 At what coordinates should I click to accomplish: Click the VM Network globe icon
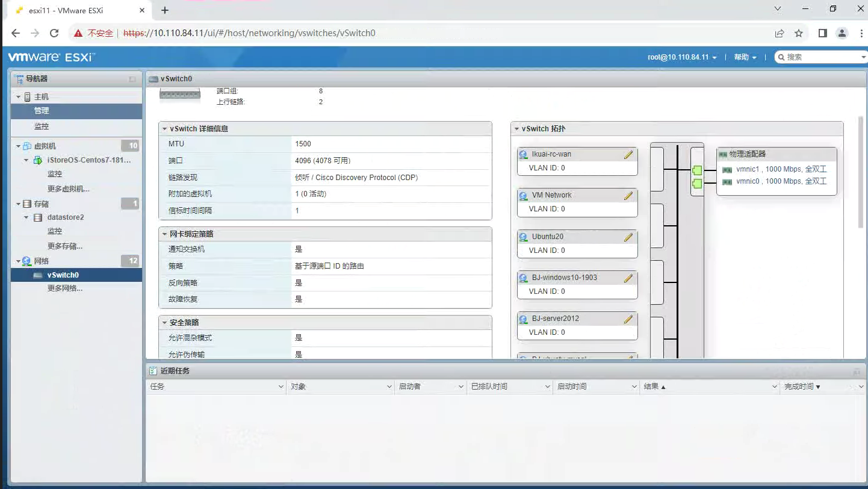pos(524,195)
